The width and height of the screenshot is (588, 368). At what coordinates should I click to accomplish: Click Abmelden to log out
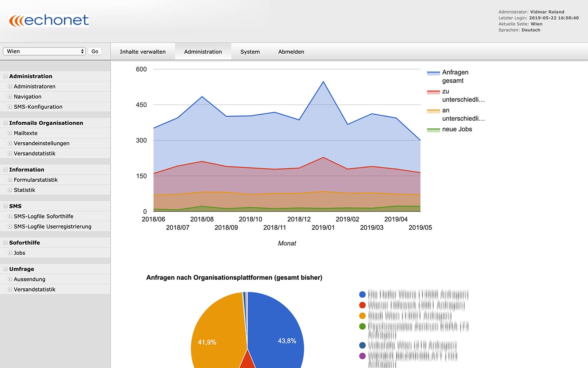291,52
